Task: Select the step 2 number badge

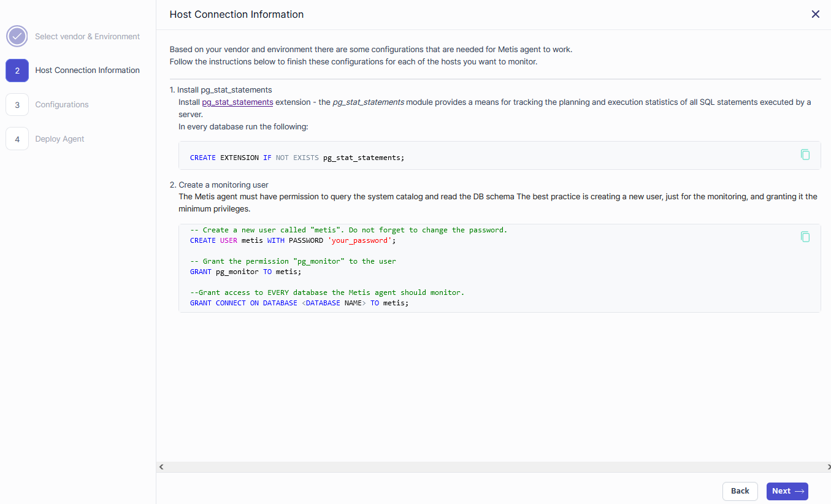Action: (x=17, y=71)
